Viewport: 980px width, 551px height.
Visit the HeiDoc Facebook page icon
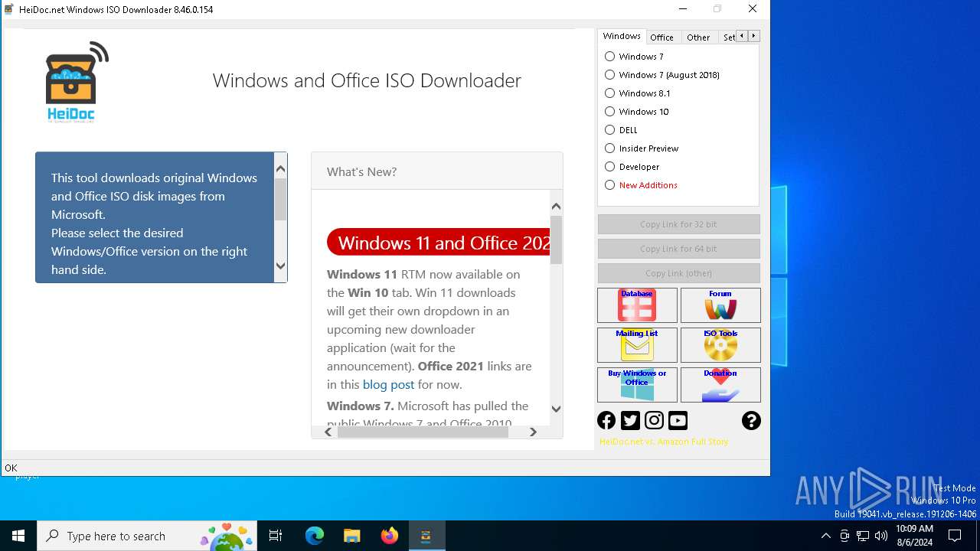point(606,420)
